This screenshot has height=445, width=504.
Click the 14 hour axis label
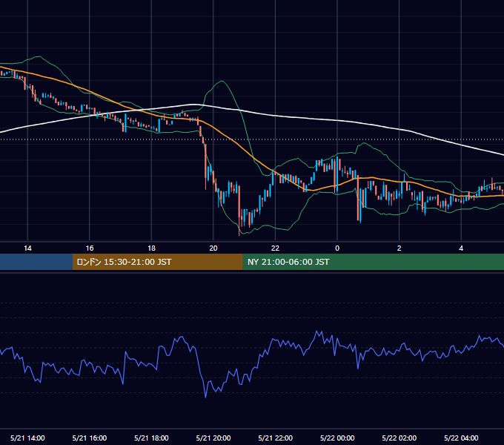[27, 248]
